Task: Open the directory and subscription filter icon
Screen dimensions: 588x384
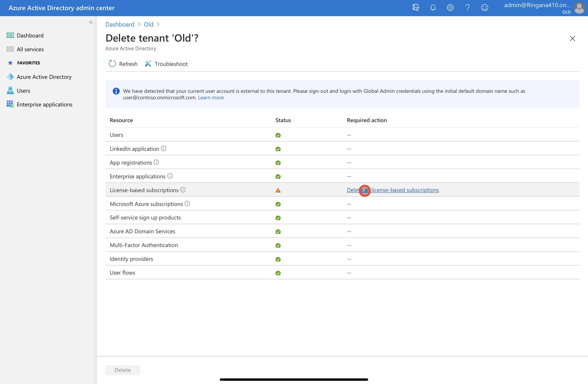Action: click(416, 8)
